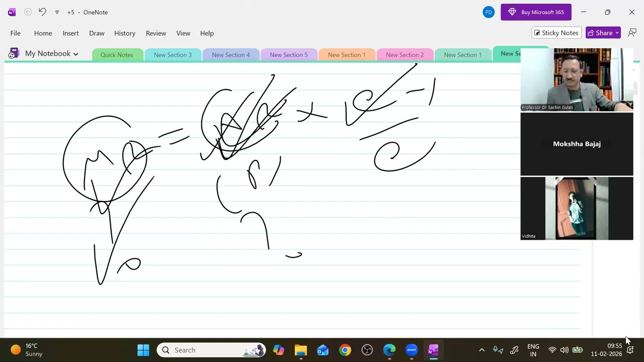
Task: Open the PD account profile
Action: point(489,12)
